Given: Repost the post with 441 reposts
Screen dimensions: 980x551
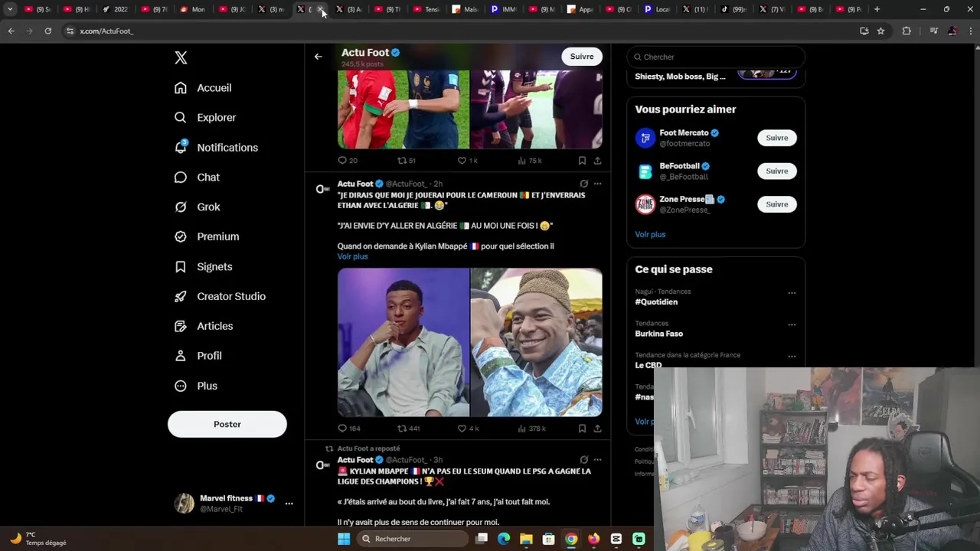Looking at the screenshot, I should point(408,429).
